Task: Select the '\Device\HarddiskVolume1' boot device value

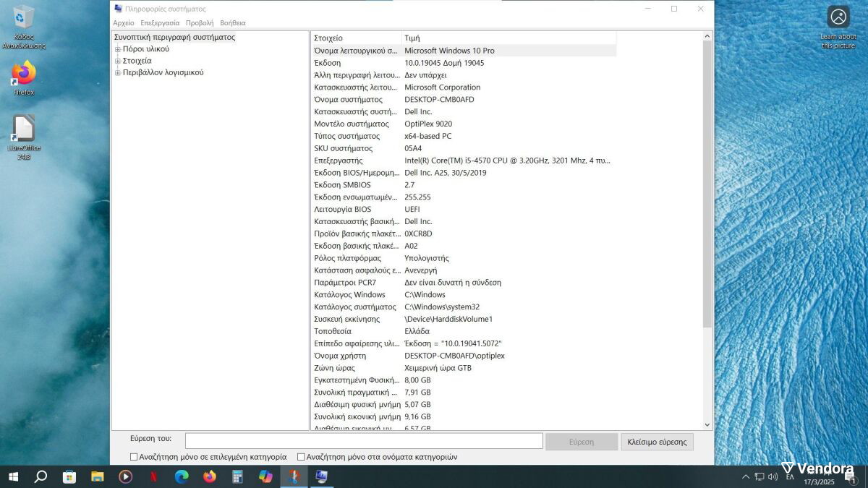Action: [448, 319]
